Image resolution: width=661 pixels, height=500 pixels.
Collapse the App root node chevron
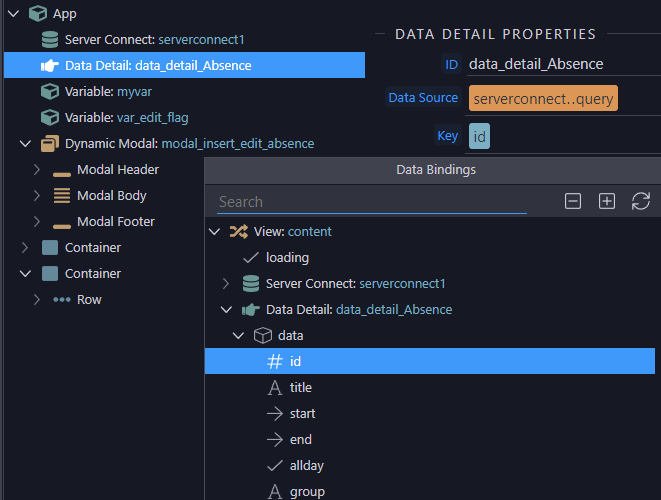13,13
